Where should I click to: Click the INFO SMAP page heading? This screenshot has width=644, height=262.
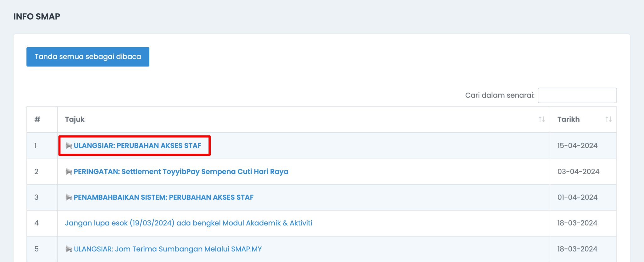[x=37, y=16]
